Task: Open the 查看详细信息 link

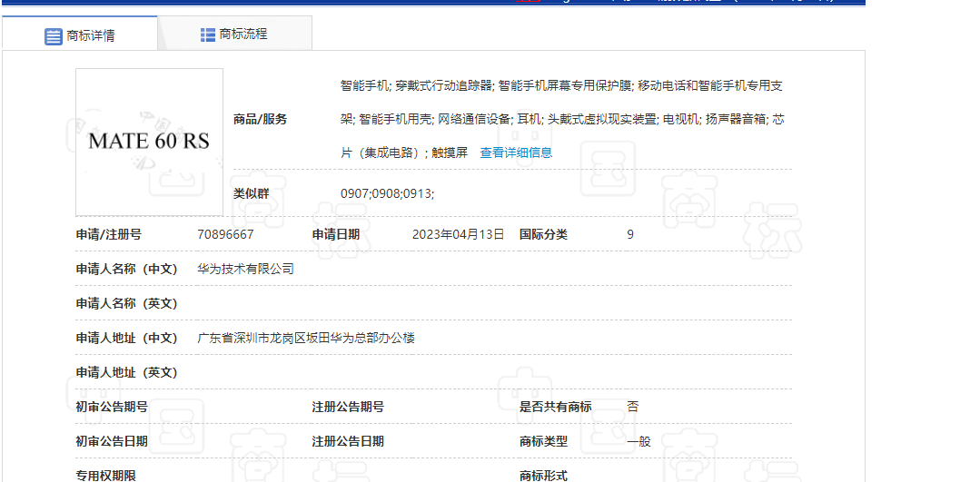Action: [516, 152]
